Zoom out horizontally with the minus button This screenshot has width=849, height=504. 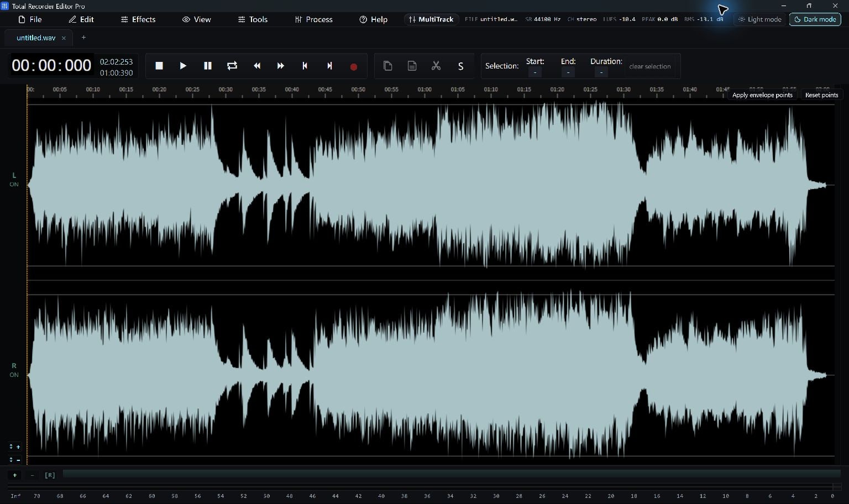[x=32, y=475]
